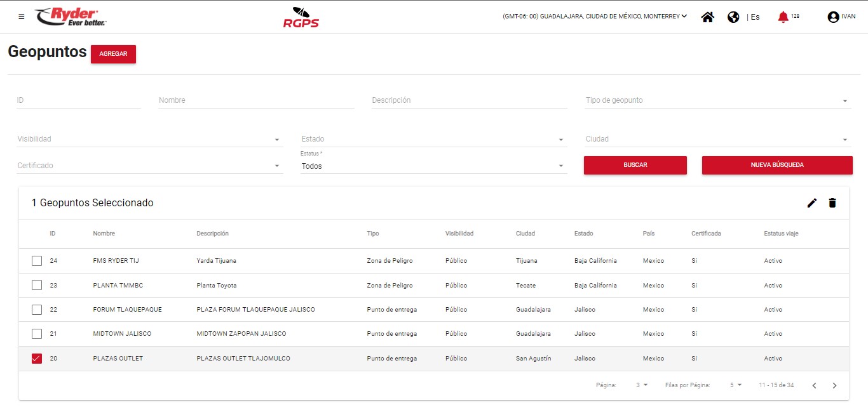Go to previous page of results

click(x=814, y=385)
